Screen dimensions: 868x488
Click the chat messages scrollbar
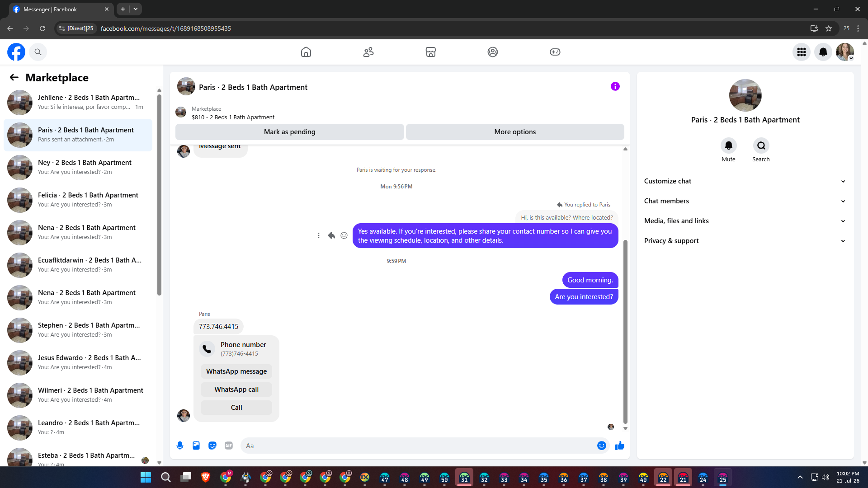(625, 332)
